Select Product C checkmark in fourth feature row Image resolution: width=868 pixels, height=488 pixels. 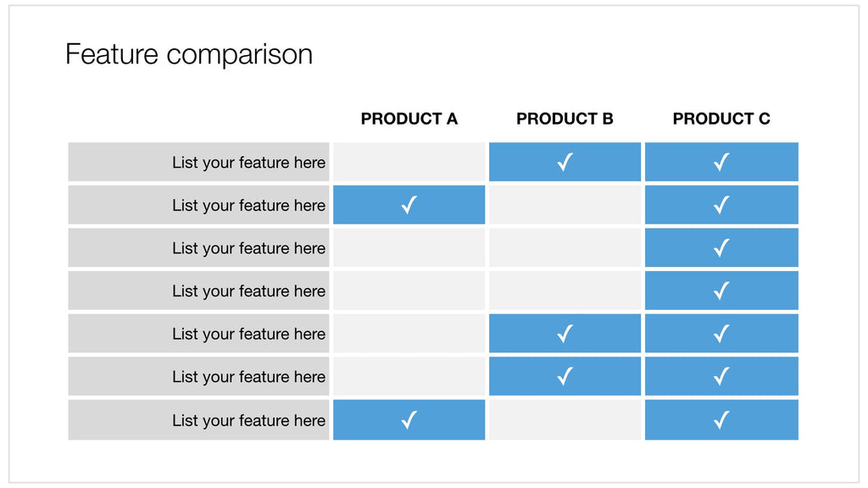pyautogui.click(x=721, y=291)
